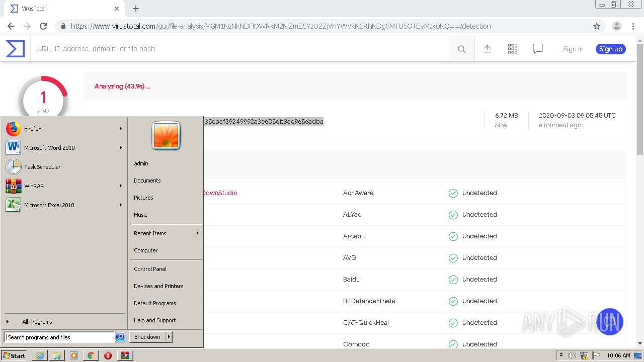
Task: Open the apps grid icon
Action: click(x=512, y=49)
